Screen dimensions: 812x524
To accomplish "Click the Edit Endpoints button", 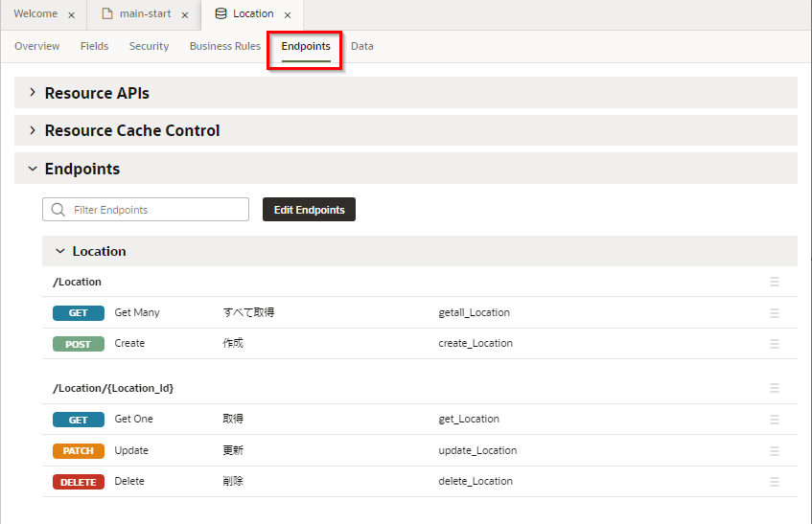I will click(x=309, y=210).
